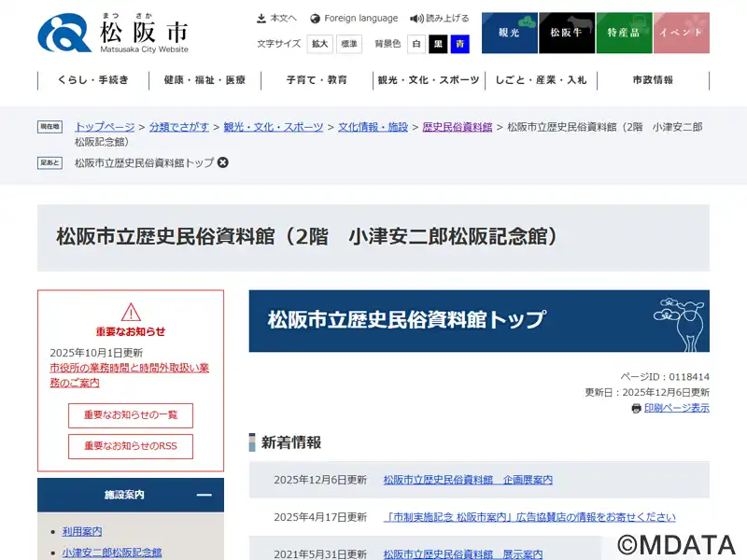Image resolution: width=747 pixels, height=560 pixels.
Task: Open 利用案内 sidebar link
Action: click(82, 531)
